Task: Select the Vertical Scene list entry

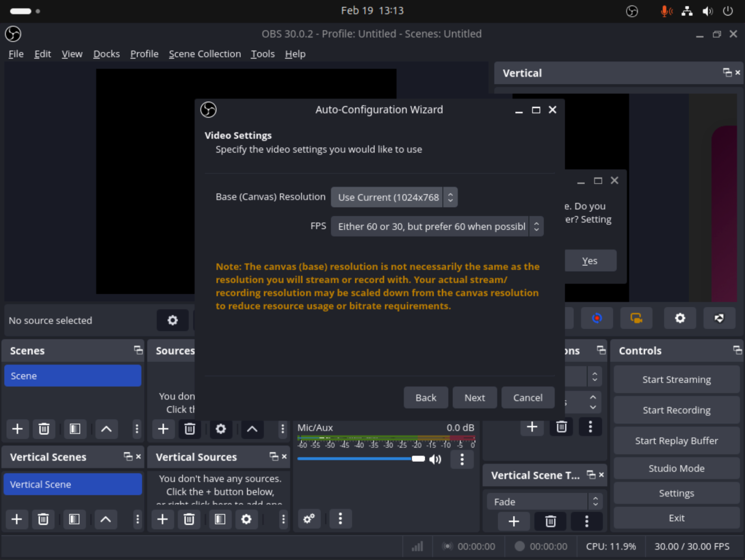Action: [x=73, y=484]
